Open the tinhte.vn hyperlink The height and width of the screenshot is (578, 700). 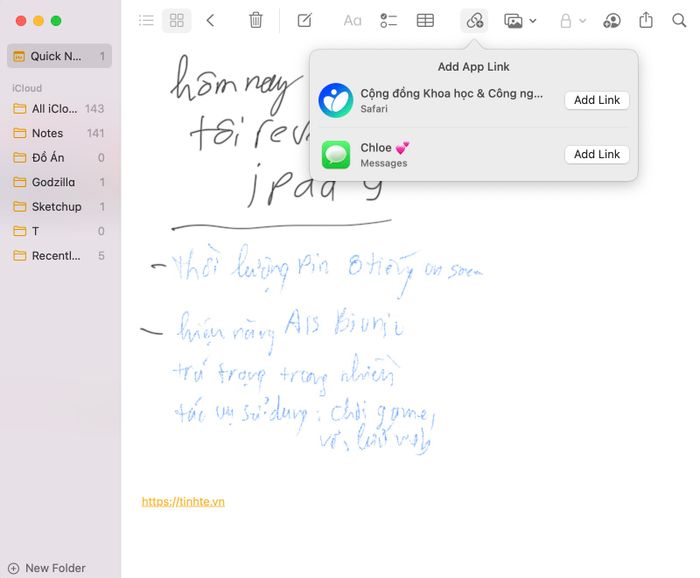(183, 502)
